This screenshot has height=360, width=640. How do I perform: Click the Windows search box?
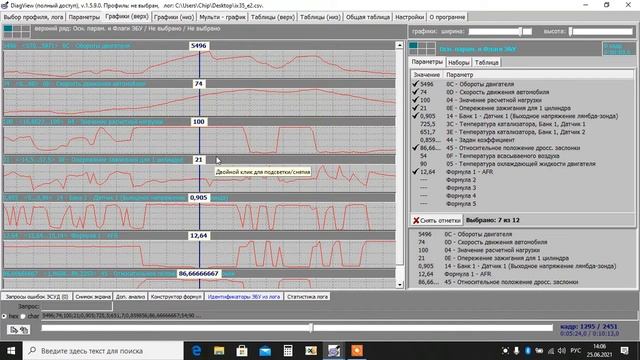coord(102,351)
